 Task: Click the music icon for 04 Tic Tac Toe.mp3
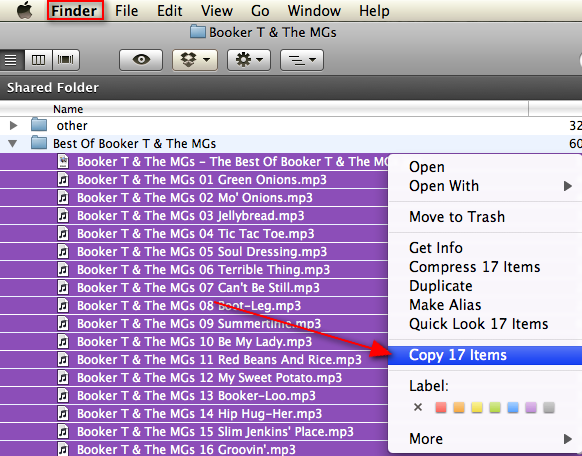63,233
